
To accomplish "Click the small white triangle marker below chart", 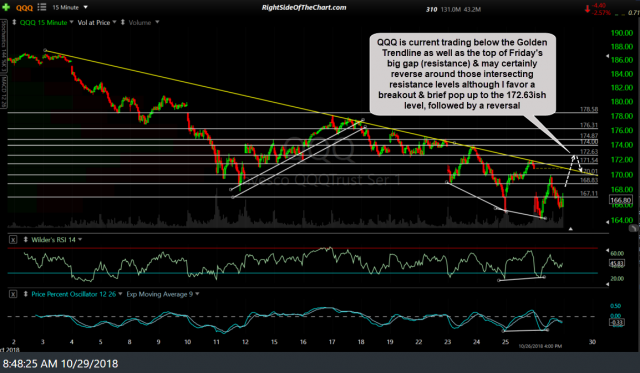I will tap(571, 229).
